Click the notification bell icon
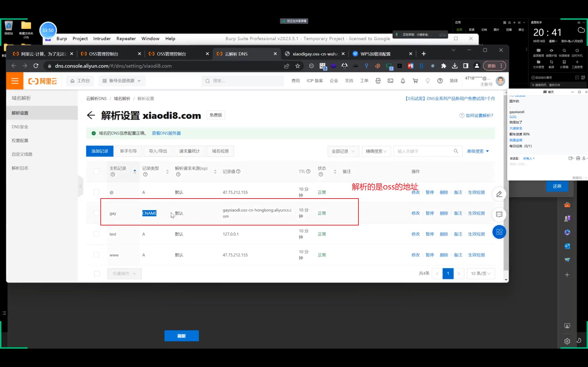Screen dimensions: 588x367 pyautogui.click(x=403, y=81)
